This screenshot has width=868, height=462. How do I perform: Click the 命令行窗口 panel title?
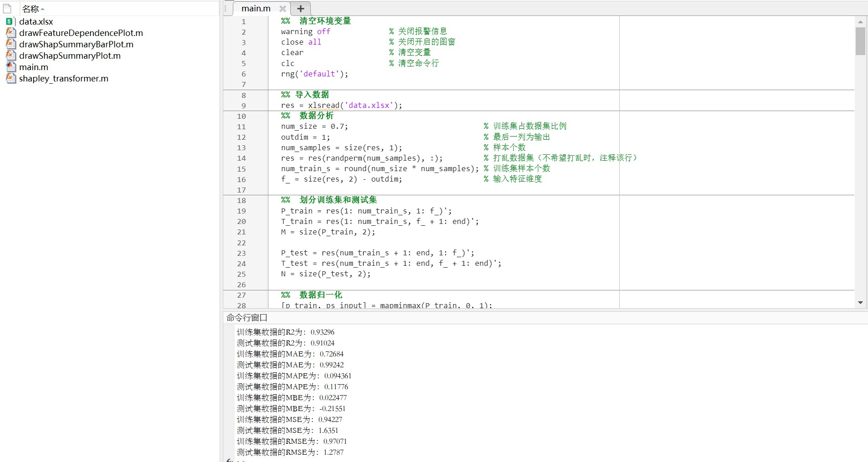(247, 318)
